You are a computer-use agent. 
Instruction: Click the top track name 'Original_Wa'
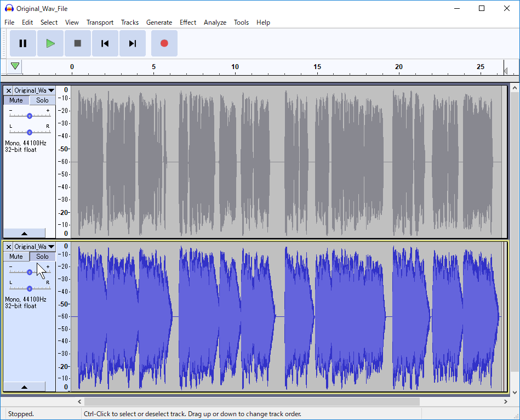[30, 90]
